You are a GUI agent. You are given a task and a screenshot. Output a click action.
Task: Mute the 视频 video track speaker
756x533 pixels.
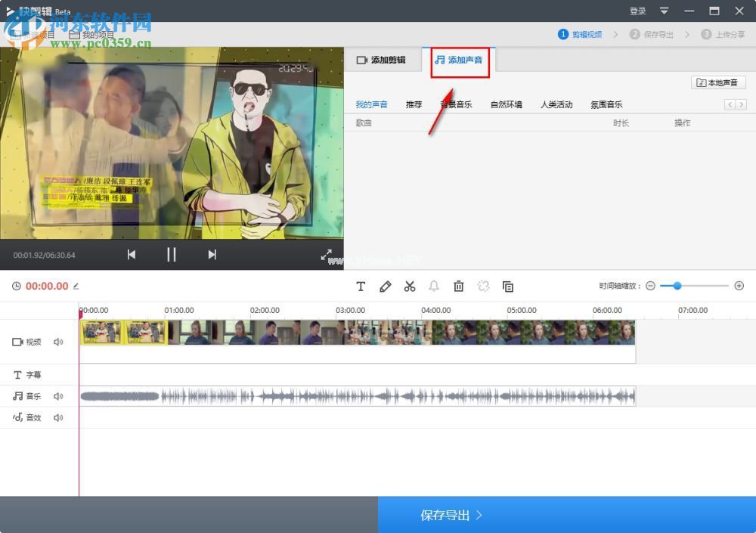click(58, 341)
